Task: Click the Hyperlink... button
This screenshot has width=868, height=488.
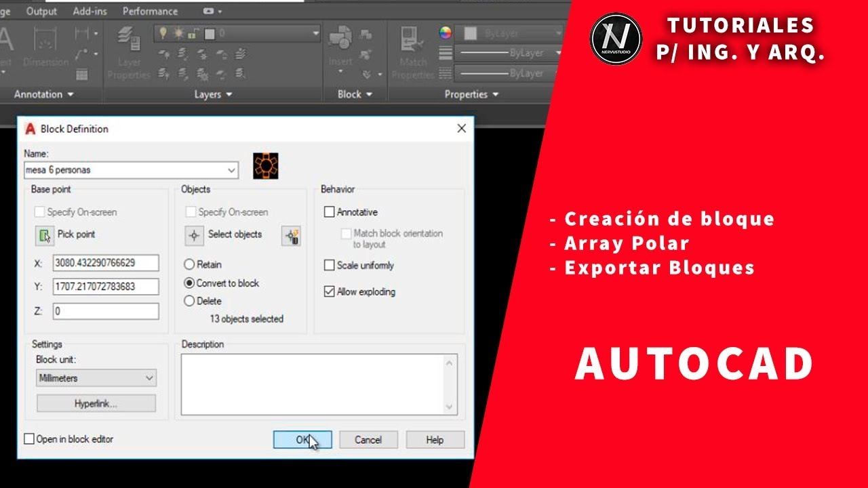Action: (x=96, y=403)
